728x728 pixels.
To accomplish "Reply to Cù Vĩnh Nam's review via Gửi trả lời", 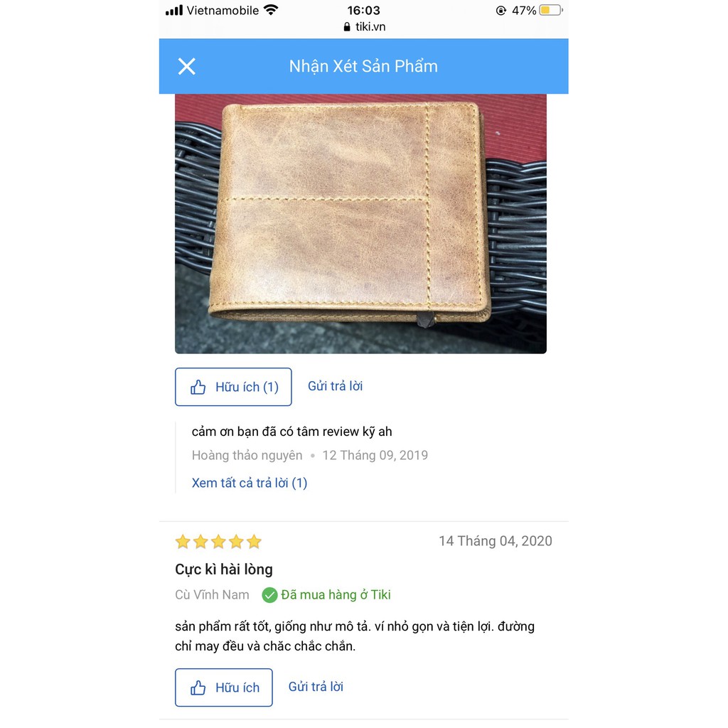I will (x=316, y=687).
